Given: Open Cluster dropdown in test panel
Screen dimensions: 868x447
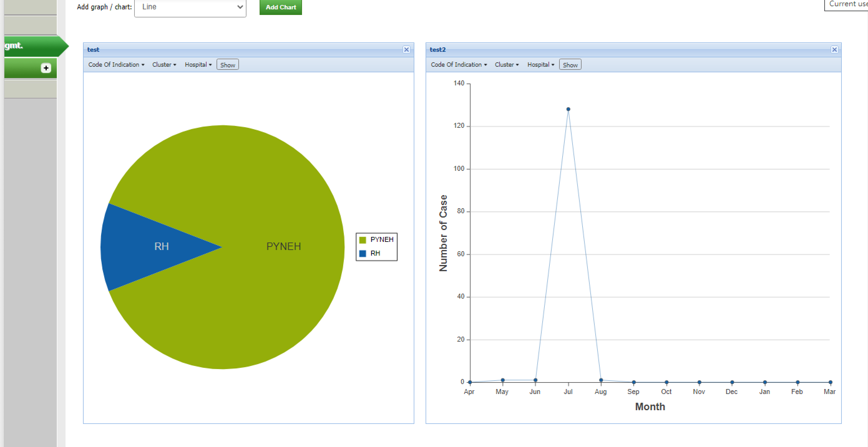Looking at the screenshot, I should [164, 65].
